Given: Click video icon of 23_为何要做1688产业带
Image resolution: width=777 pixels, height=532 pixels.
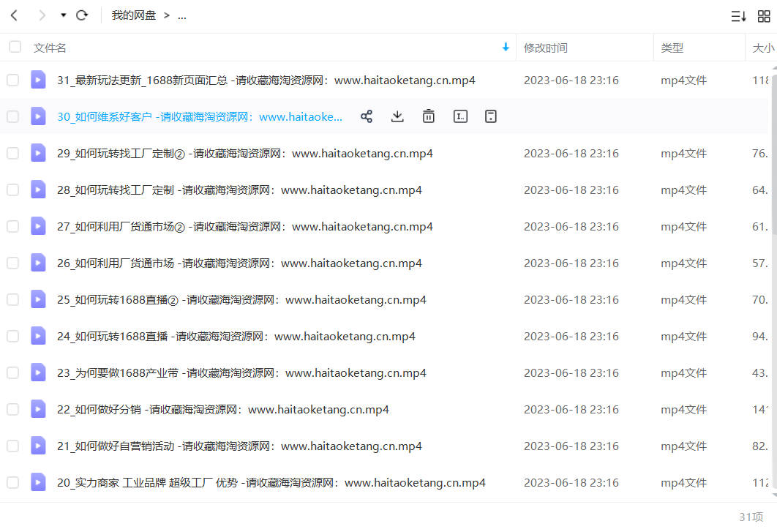Looking at the screenshot, I should point(38,372).
